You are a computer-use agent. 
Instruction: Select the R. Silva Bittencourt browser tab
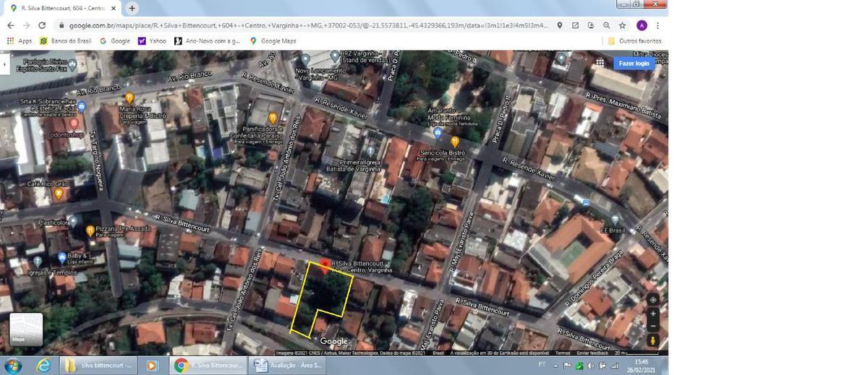[x=64, y=8]
